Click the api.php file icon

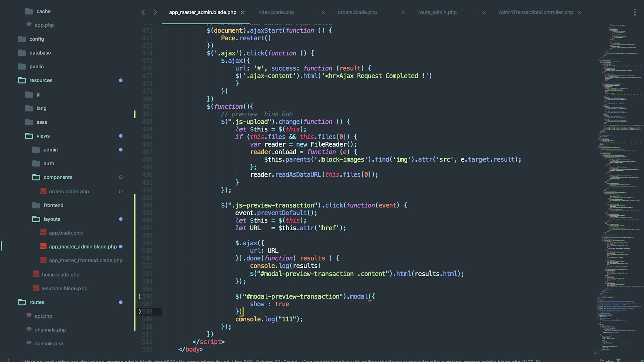(x=29, y=316)
